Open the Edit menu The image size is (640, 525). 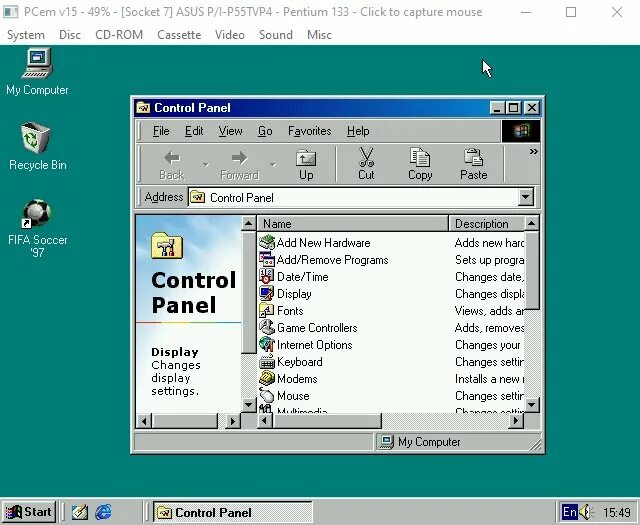[x=194, y=131]
